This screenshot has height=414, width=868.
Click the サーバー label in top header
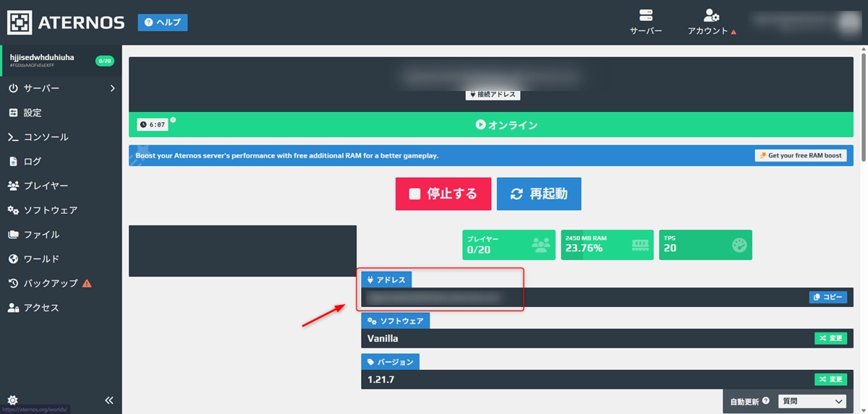coord(646,31)
